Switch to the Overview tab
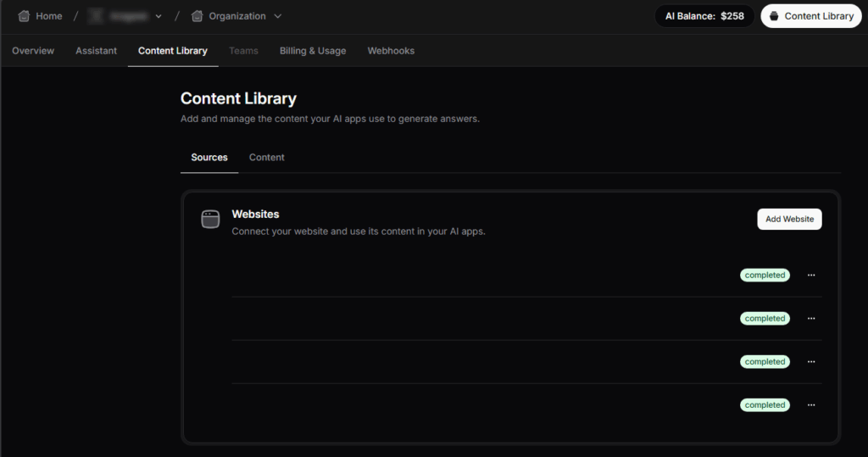Screen dimensions: 868x457 click(33, 51)
